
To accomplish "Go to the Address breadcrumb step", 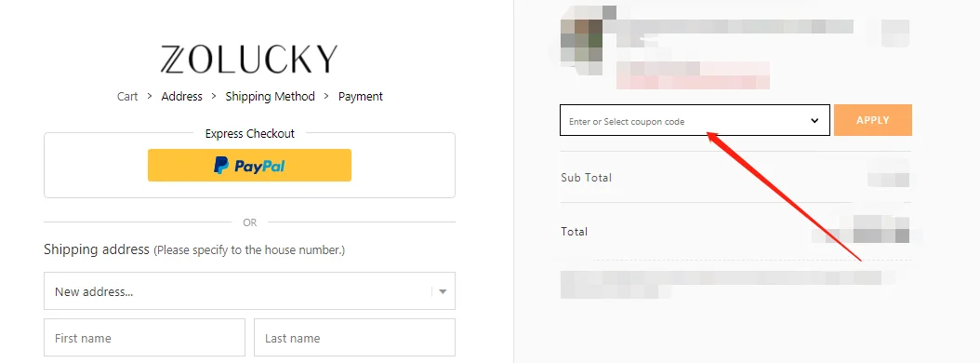I will (x=182, y=97).
